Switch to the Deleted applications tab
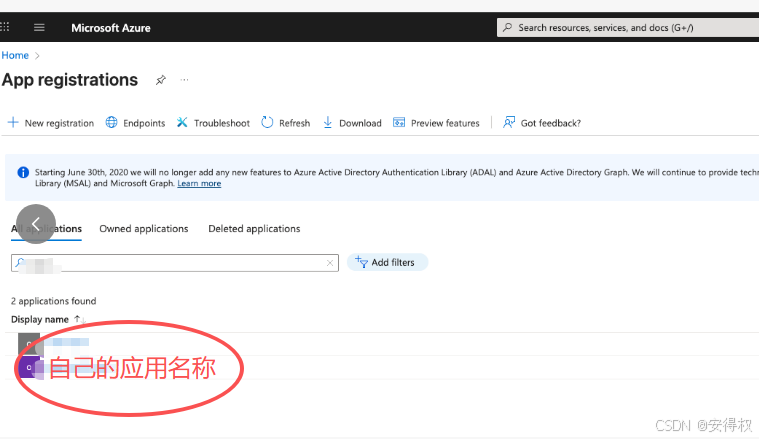Image resolution: width=759 pixels, height=439 pixels. [x=254, y=228]
